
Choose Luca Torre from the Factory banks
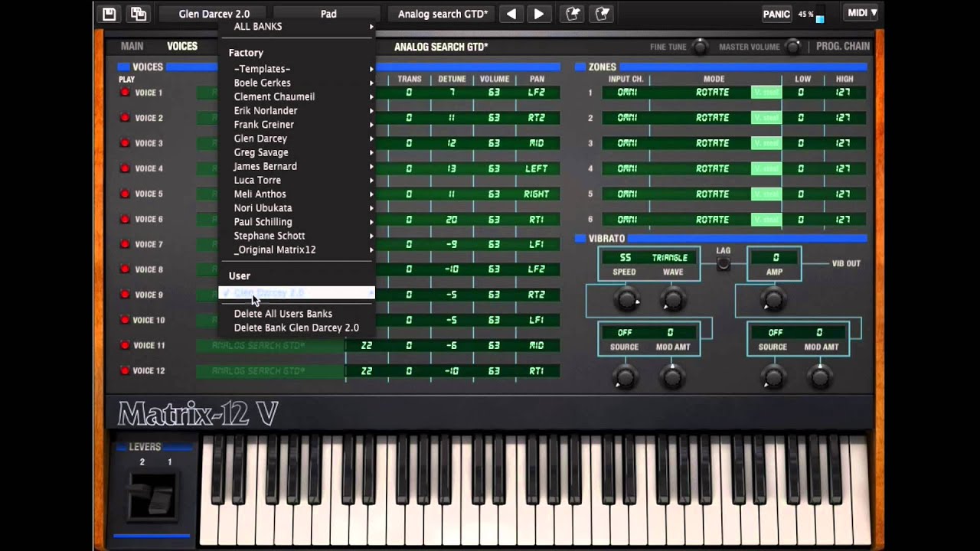[x=297, y=180]
